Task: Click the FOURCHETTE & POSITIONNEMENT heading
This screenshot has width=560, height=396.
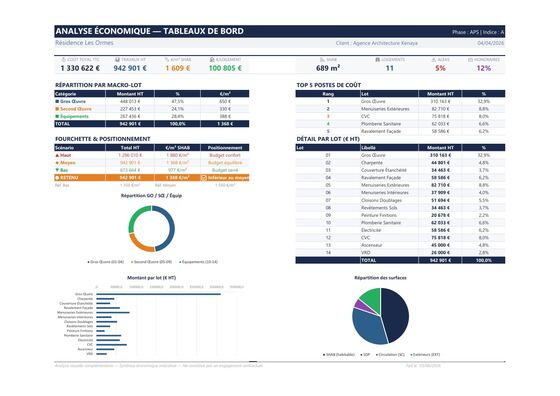Action: 102,139
